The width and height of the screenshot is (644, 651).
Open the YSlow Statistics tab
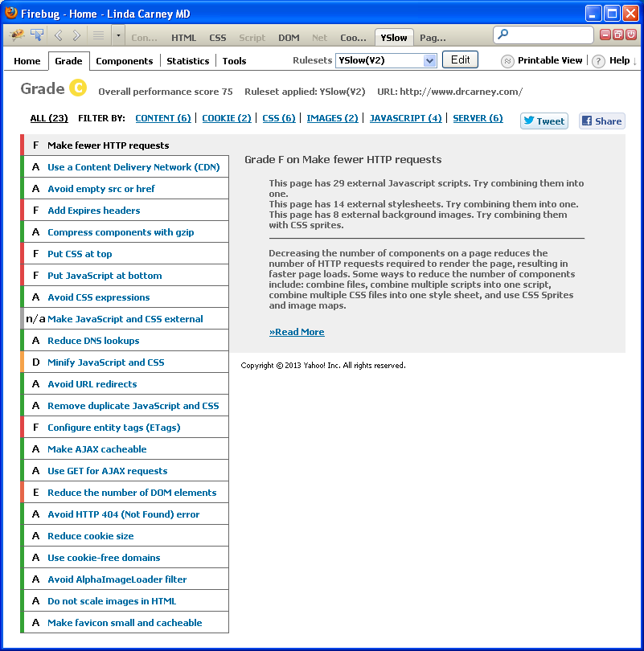click(x=187, y=61)
